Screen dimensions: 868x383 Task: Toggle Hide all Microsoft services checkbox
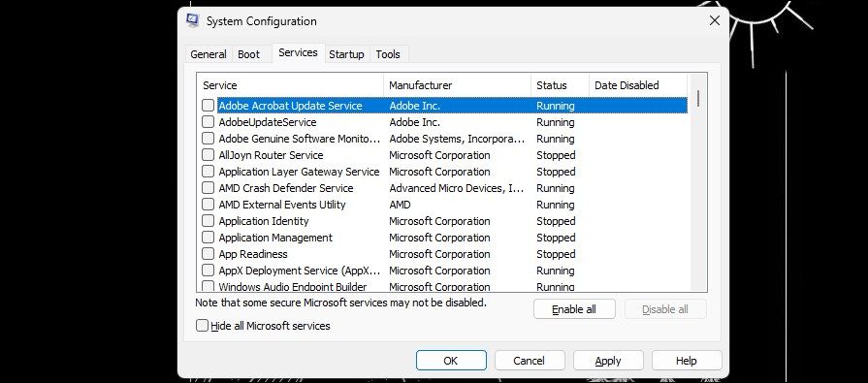click(202, 326)
